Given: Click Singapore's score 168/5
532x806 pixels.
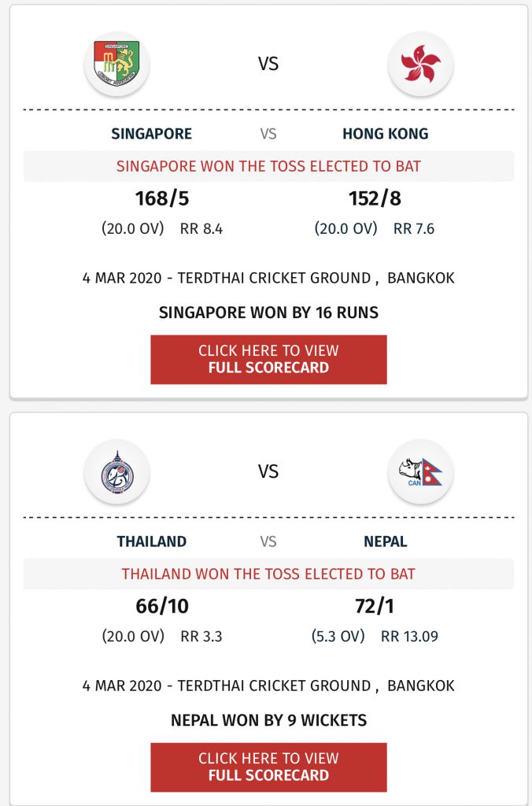Looking at the screenshot, I should pos(162,198).
